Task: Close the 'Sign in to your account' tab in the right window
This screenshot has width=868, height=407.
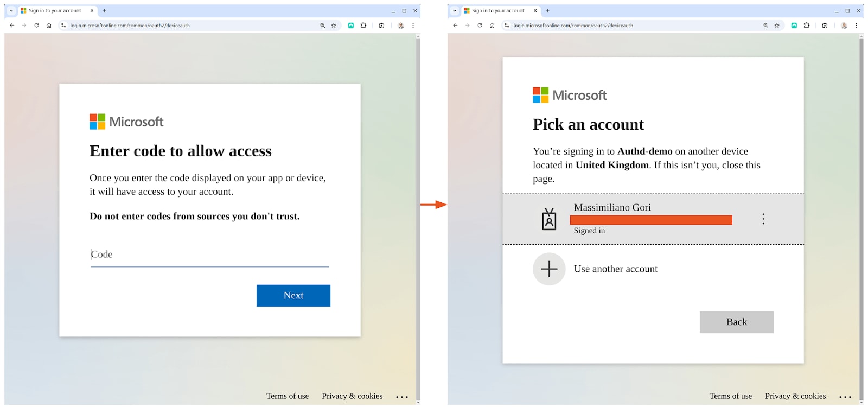Action: tap(535, 11)
